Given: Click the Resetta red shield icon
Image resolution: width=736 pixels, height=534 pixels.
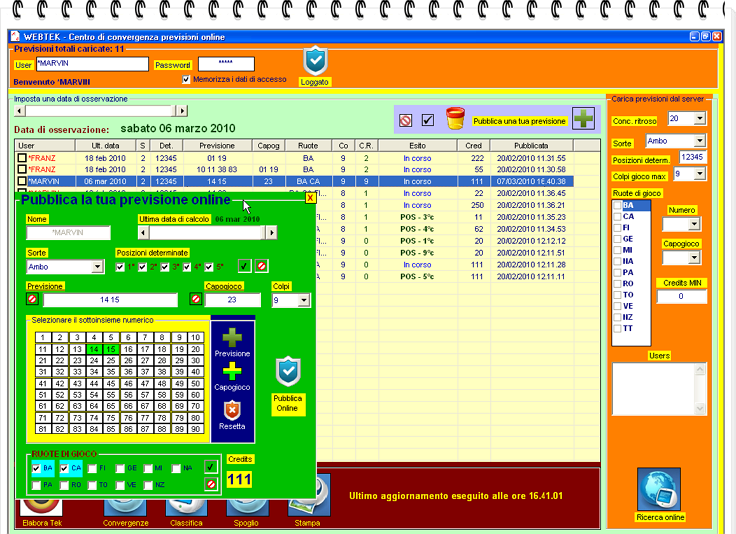Looking at the screenshot, I should (232, 411).
